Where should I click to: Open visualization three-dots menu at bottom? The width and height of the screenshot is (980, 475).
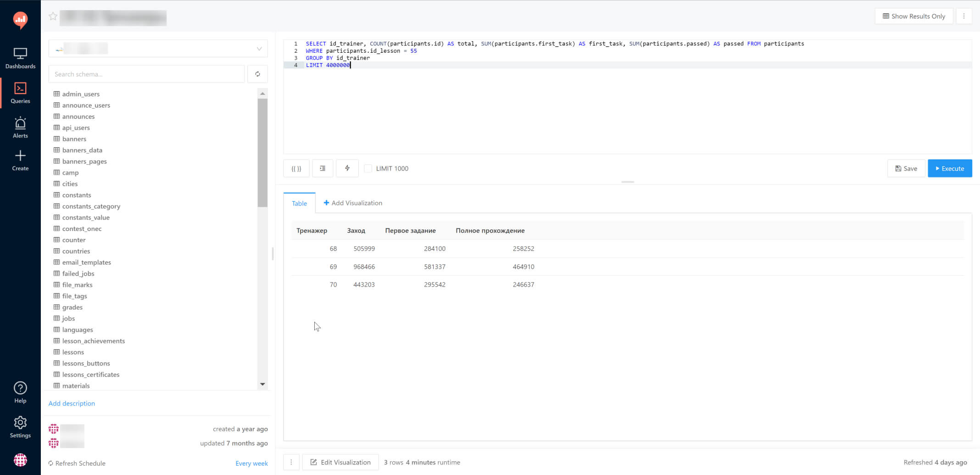pyautogui.click(x=291, y=462)
